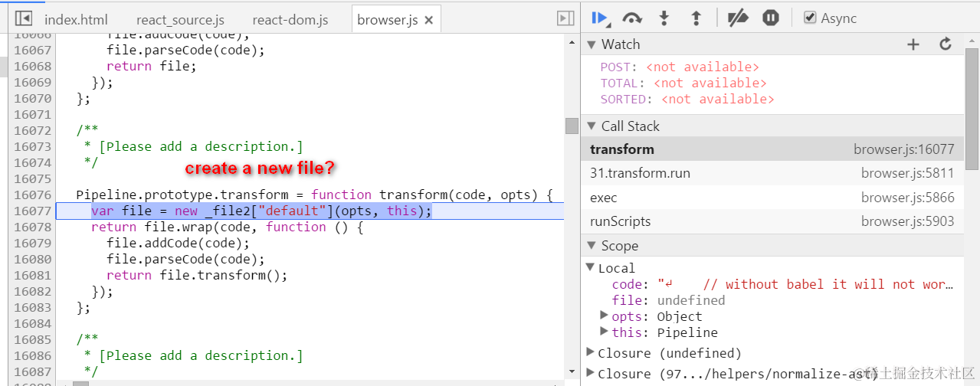Select the transform call stack frame

tap(772, 149)
